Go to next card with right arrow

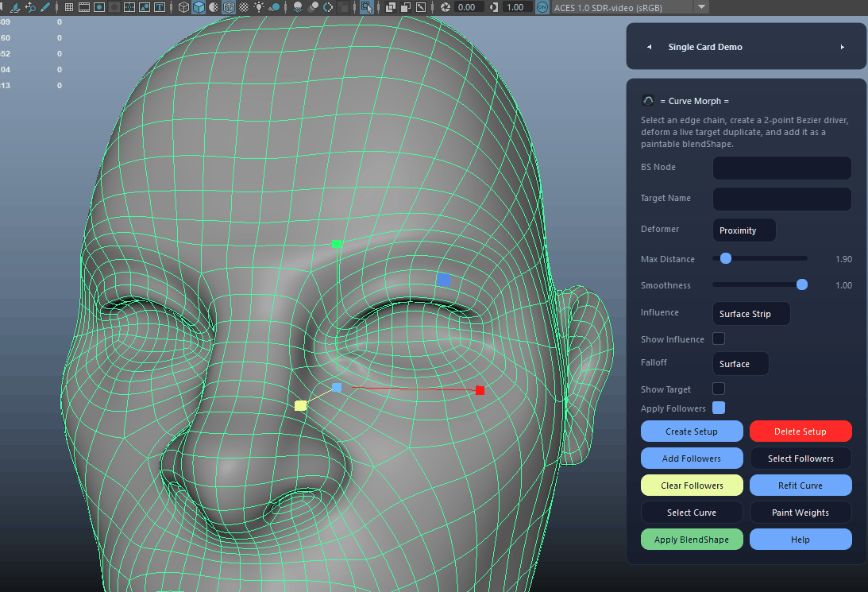842,47
